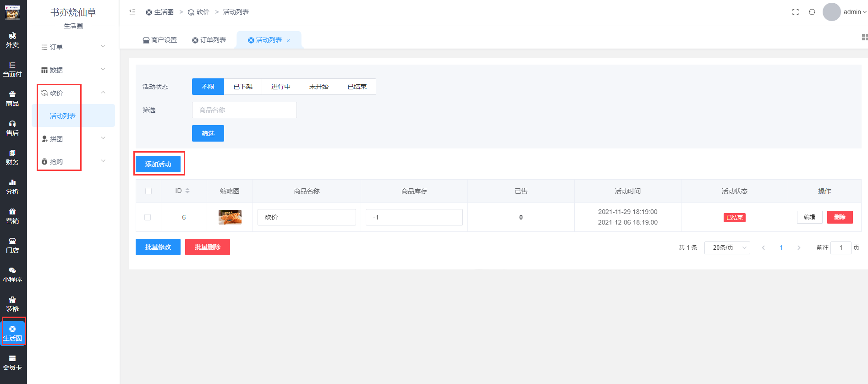Click the 批量修改 button
The width and height of the screenshot is (868, 384).
pos(158,247)
